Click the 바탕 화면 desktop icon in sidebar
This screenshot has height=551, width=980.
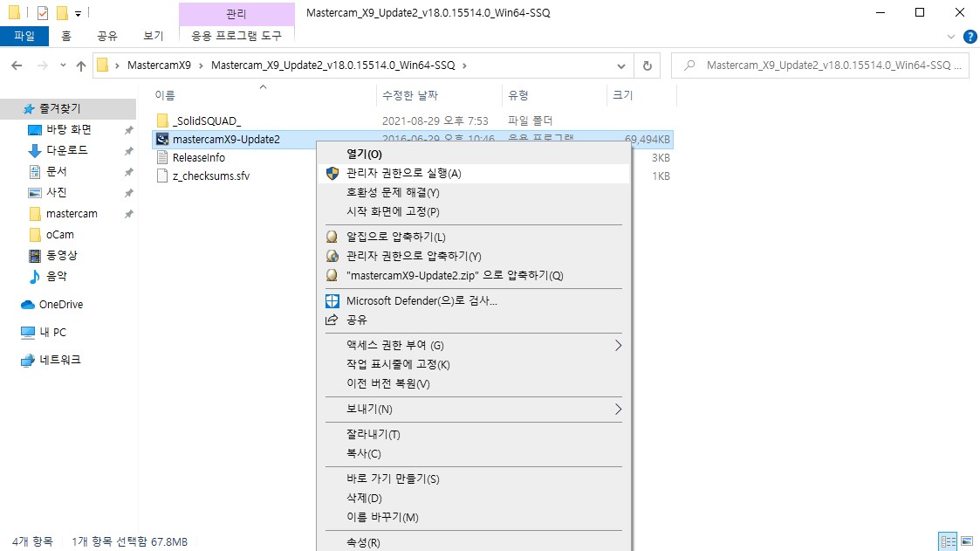(35, 129)
